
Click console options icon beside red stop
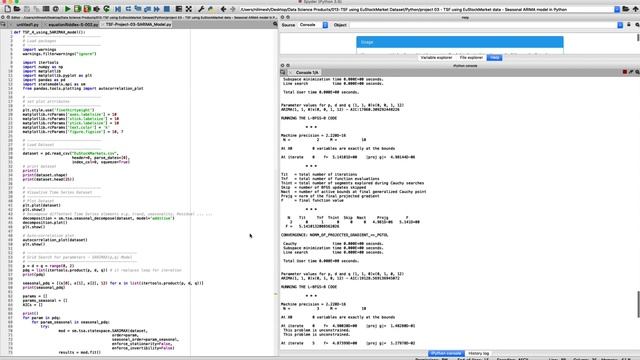tap(631, 72)
